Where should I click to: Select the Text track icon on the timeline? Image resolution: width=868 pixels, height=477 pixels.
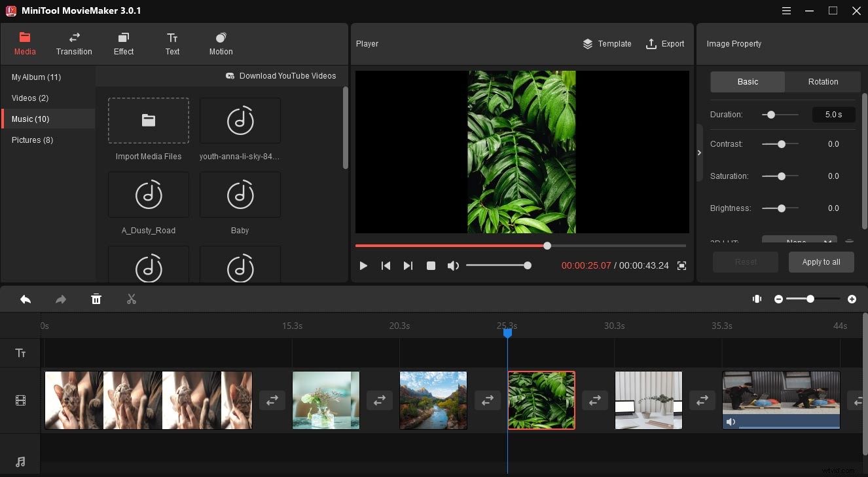[x=20, y=353]
